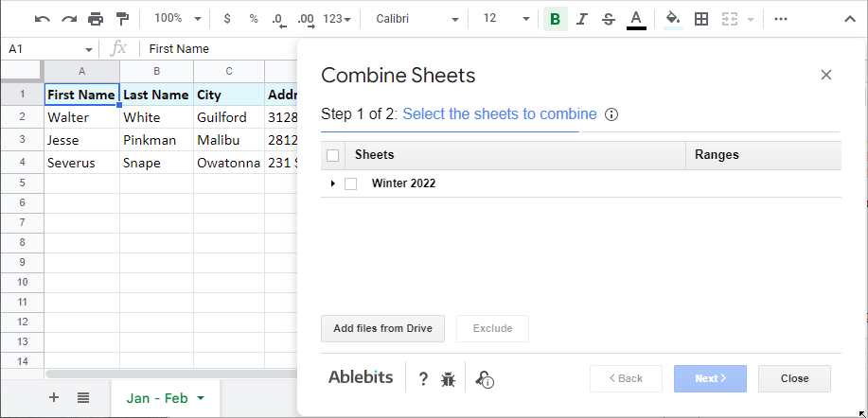868x418 pixels.
Task: Apply strikethrough formatting
Action: tap(608, 19)
